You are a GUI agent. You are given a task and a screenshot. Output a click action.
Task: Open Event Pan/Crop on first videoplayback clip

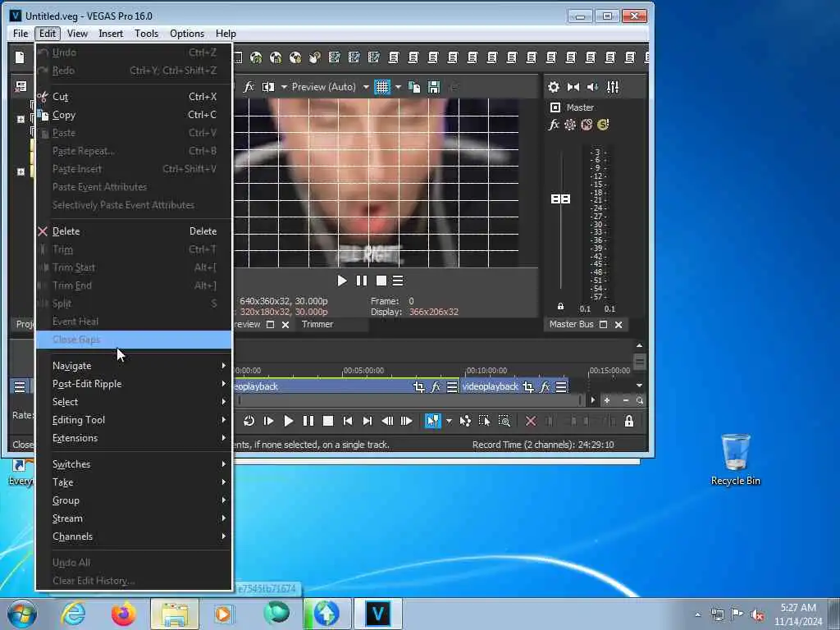419,386
